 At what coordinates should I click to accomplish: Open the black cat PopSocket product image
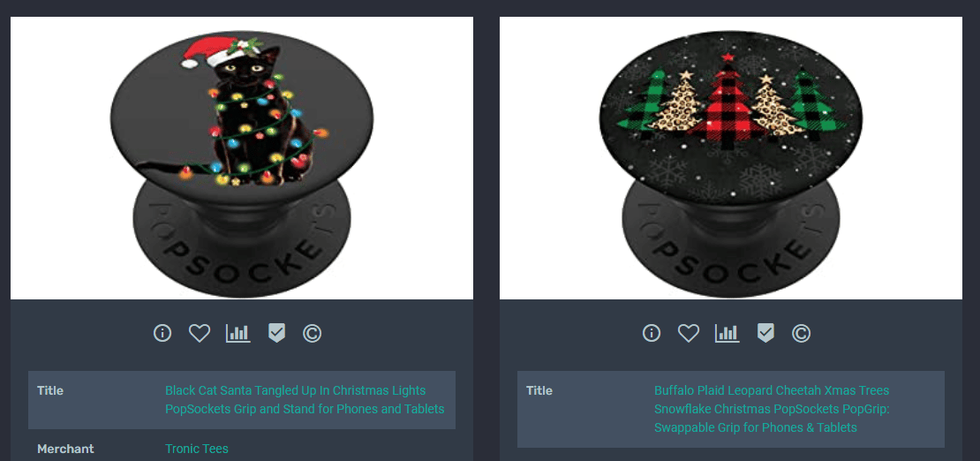[x=242, y=158]
